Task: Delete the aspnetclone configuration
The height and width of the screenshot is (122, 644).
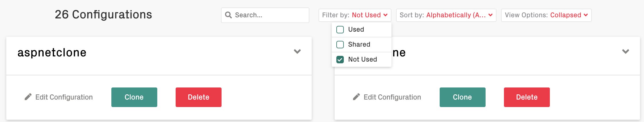Action: coord(198,97)
